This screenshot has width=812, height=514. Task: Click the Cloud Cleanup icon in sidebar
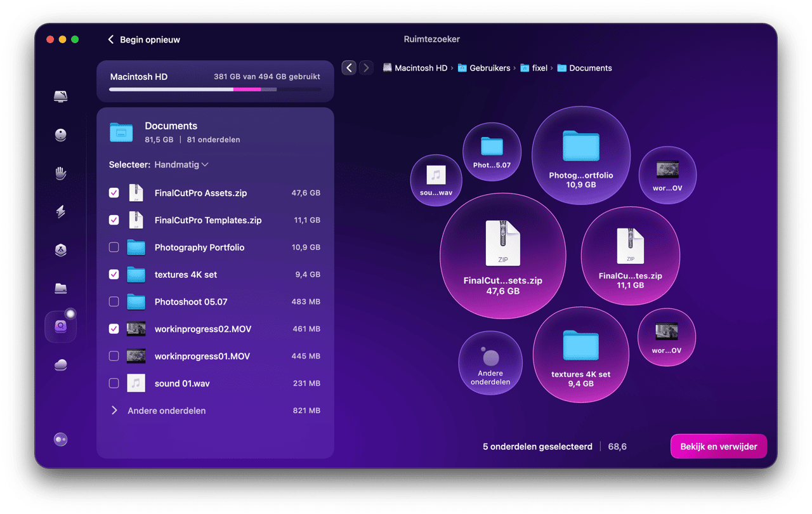pyautogui.click(x=61, y=365)
